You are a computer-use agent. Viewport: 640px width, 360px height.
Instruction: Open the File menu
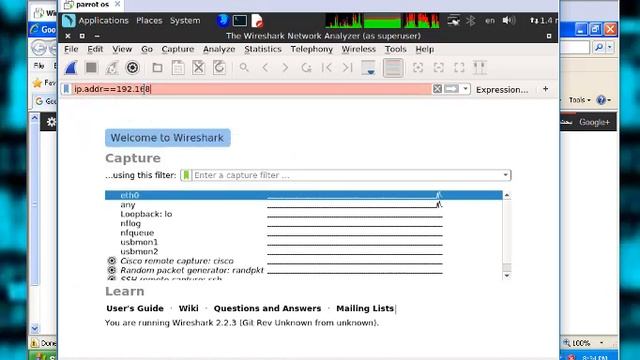coord(71,49)
